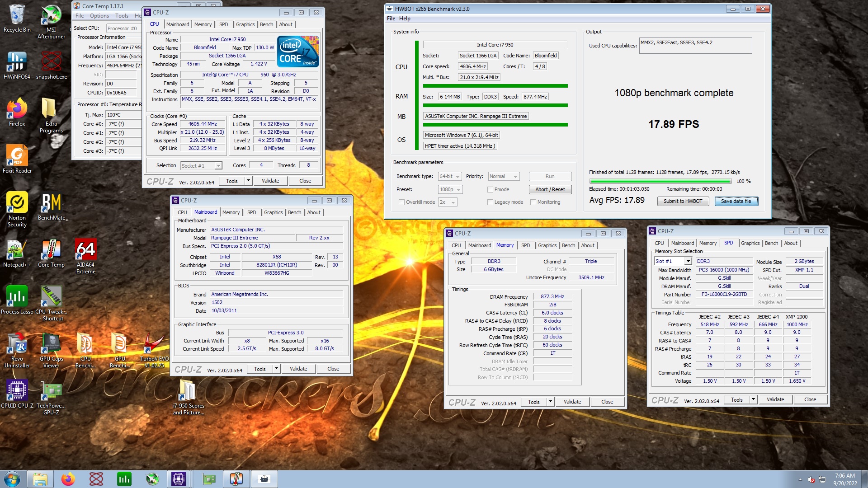Switch to Process Lasso taskbar icon
The image size is (868, 488).
[124, 479]
